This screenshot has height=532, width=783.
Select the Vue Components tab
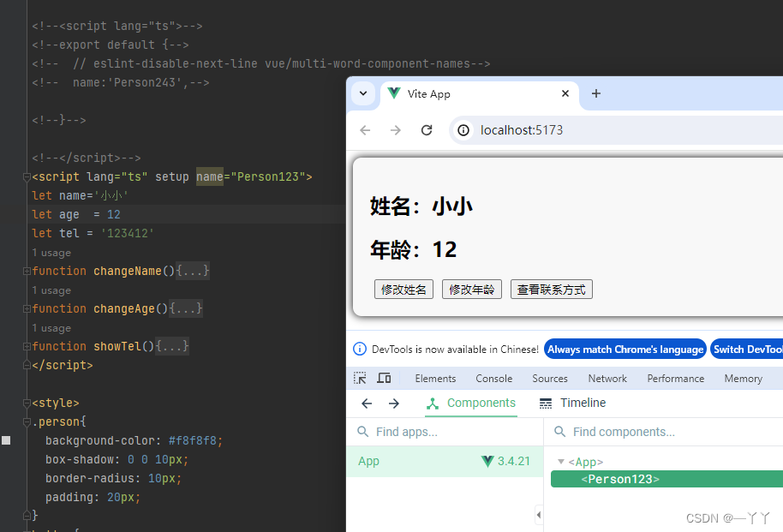[x=471, y=403]
